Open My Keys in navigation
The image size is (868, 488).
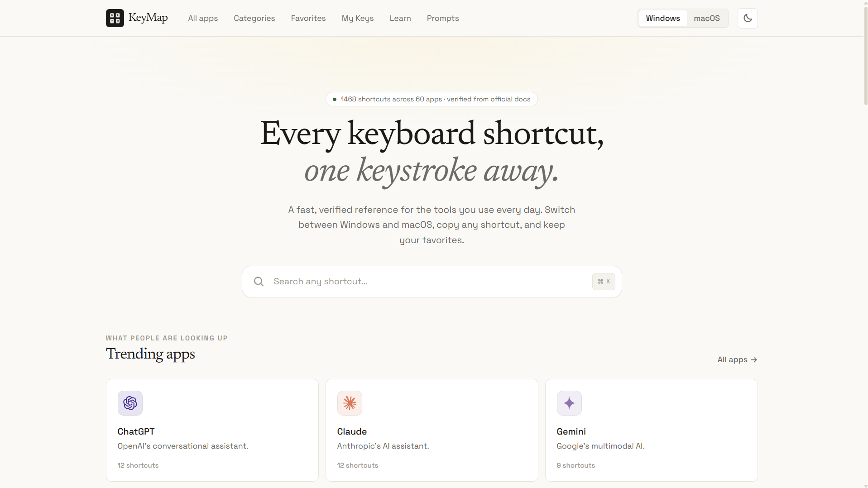[x=358, y=18]
